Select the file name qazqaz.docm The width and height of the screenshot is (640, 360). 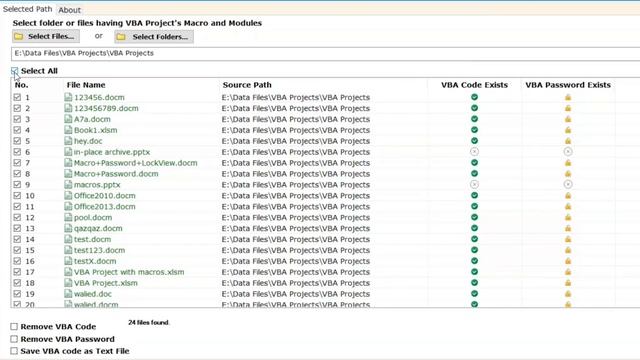(x=98, y=228)
